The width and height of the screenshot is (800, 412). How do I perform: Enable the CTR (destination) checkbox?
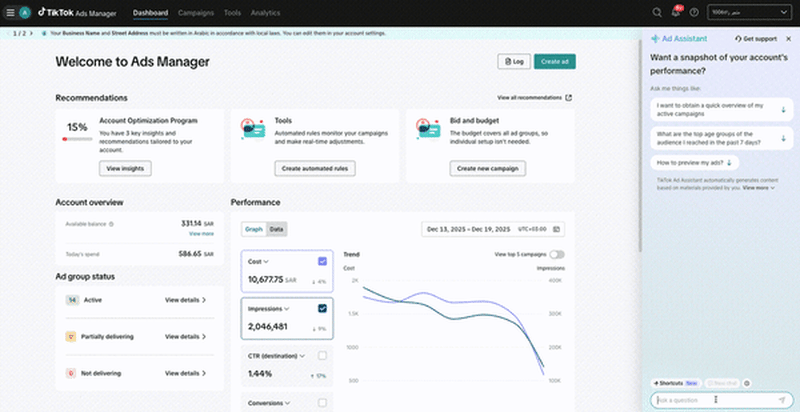tap(322, 355)
